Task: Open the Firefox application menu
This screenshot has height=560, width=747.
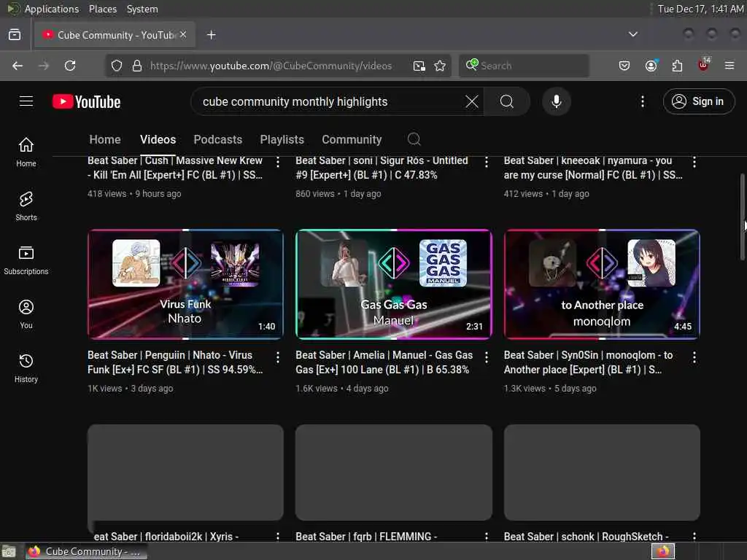Action: pyautogui.click(x=729, y=66)
